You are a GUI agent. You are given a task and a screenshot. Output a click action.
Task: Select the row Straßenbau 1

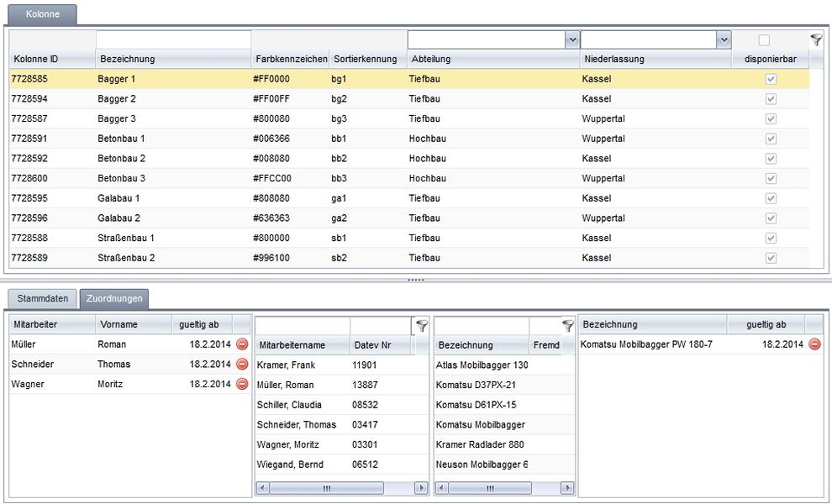coord(409,239)
